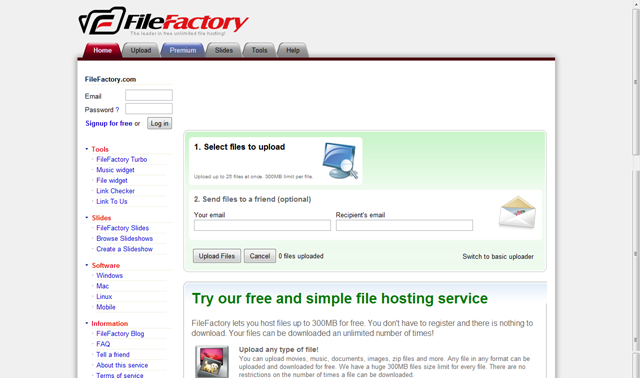The height and width of the screenshot is (378, 640).
Task: Click the 'Upload any type of file!' heading
Action: (x=278, y=350)
